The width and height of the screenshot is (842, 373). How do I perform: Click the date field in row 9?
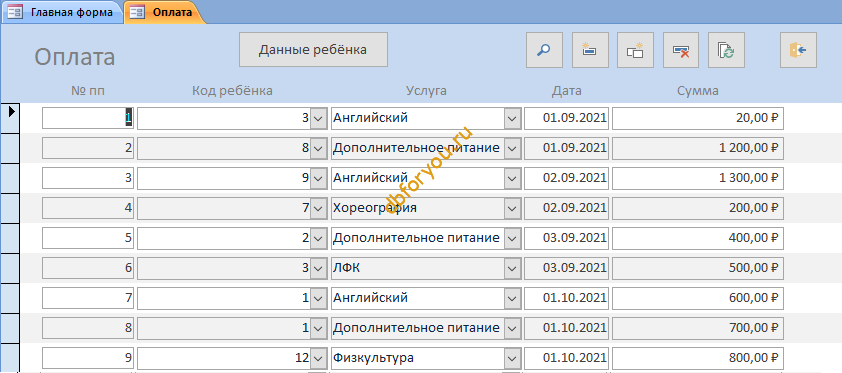567,357
